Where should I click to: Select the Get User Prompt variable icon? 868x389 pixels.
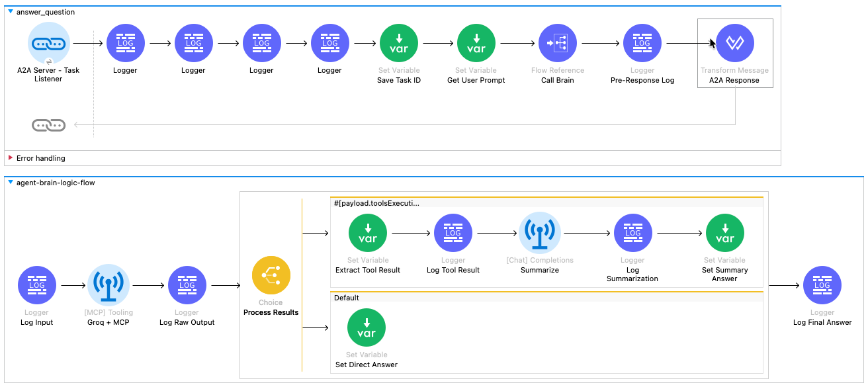476,42
